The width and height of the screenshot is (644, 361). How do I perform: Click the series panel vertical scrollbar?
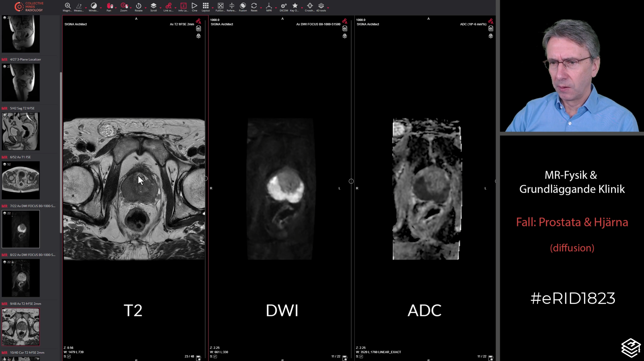click(61, 153)
